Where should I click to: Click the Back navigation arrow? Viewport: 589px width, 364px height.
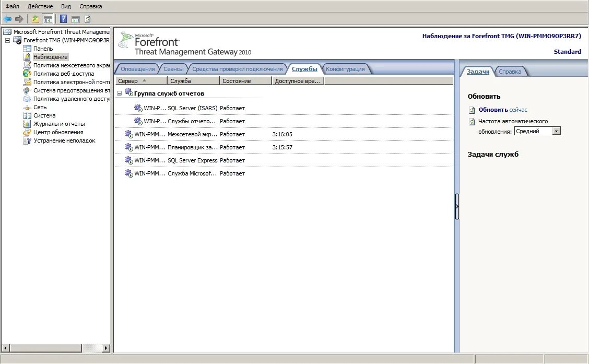click(x=7, y=18)
